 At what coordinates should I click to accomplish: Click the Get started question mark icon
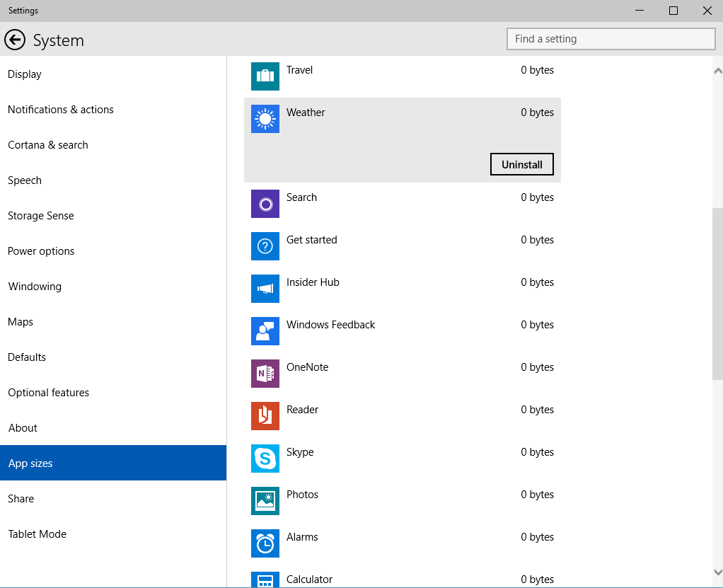click(x=265, y=246)
